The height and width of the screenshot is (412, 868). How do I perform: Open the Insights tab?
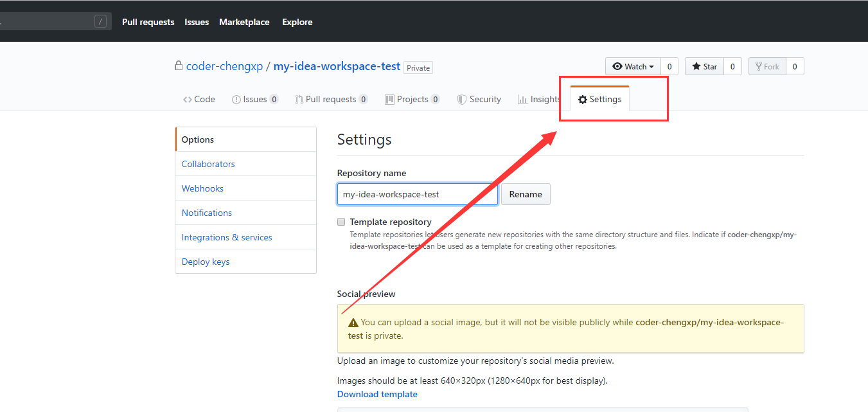tap(539, 99)
